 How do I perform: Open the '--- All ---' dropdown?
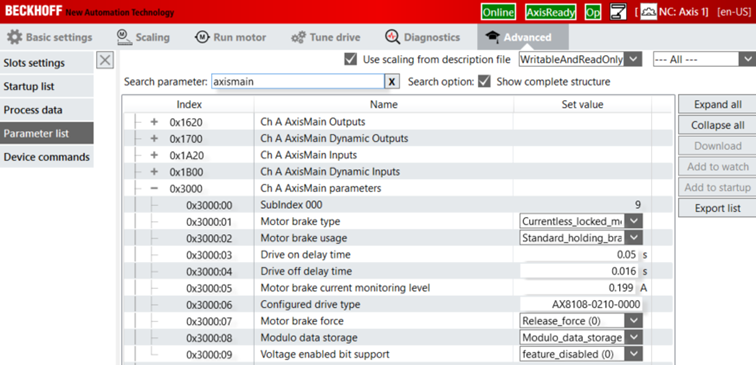pos(703,60)
